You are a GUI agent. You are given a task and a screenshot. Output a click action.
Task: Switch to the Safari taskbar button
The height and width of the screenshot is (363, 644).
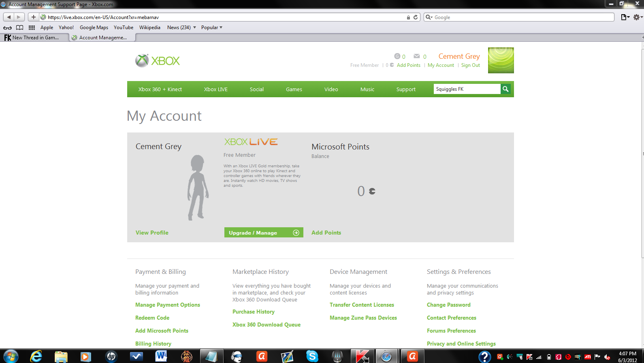(386, 356)
